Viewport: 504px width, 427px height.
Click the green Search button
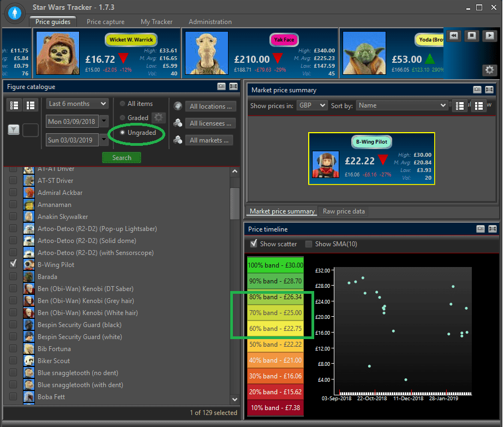click(122, 158)
